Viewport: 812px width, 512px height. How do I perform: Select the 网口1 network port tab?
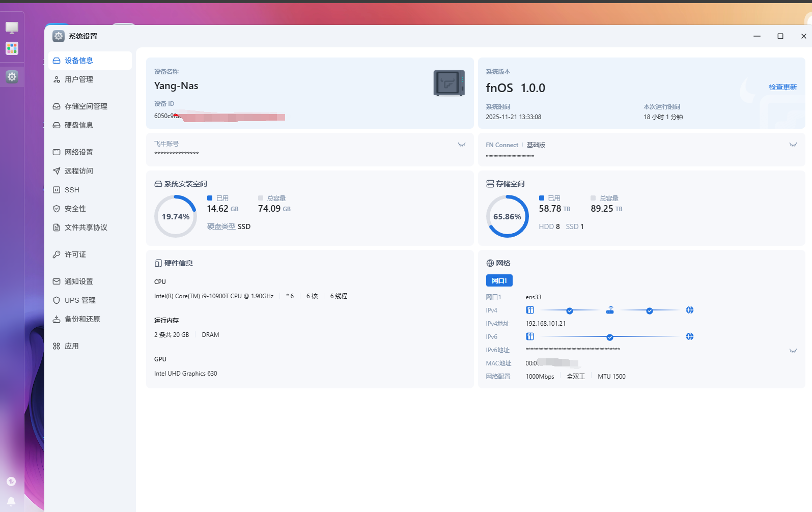499,281
